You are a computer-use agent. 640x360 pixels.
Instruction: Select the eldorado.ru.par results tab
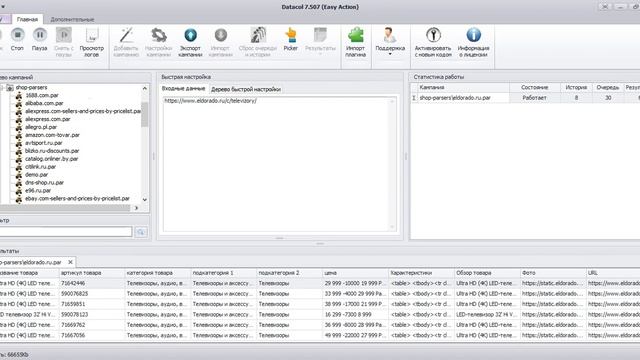31,262
